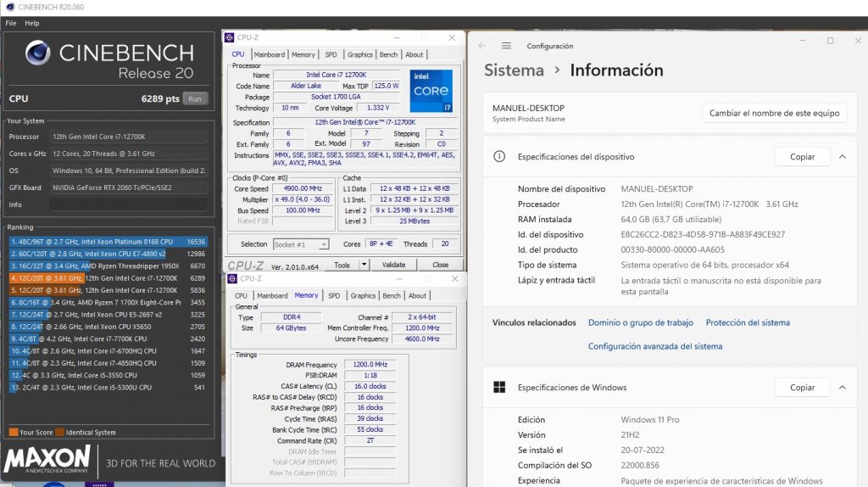The width and height of the screenshot is (868, 487).
Task: Select ranking row Intel Xeon Platinum 8168
Action: (x=108, y=242)
